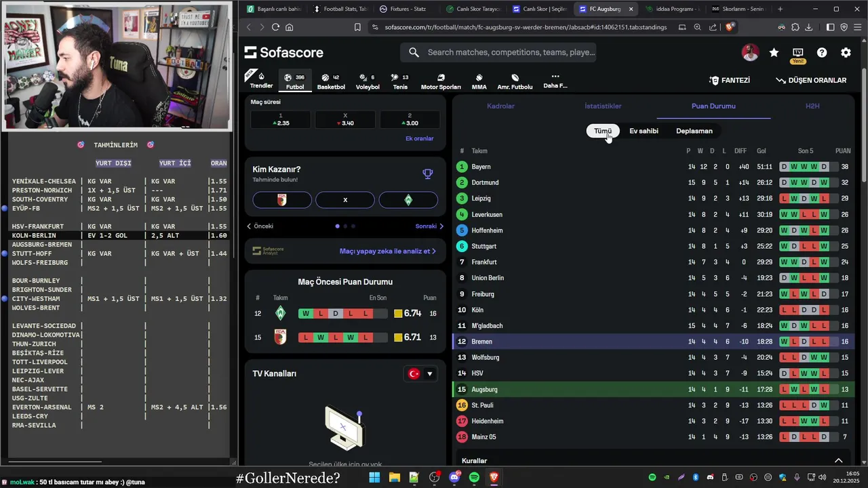This screenshot has height=488, width=868.
Task: Open the Augsburg team row in standings
Action: (x=653, y=389)
